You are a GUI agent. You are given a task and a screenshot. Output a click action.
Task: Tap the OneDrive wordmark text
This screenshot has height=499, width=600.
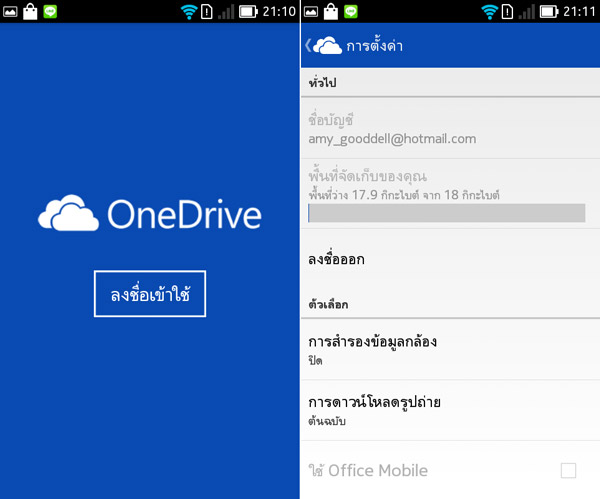pyautogui.click(x=184, y=214)
